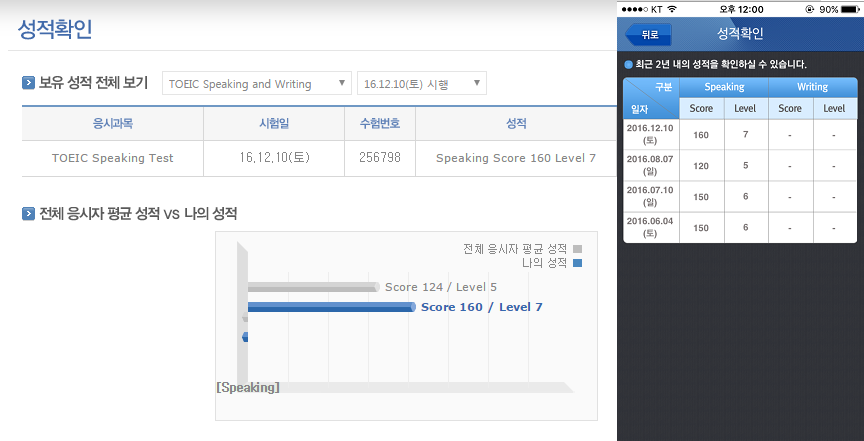Click the Score 160 / Level 7 chart label
The image size is (864, 441).
tap(482, 307)
